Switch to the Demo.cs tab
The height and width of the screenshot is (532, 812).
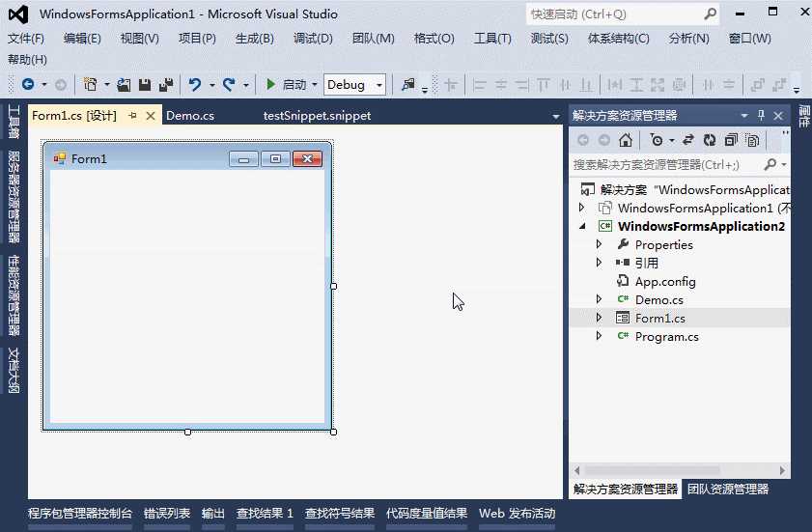190,116
